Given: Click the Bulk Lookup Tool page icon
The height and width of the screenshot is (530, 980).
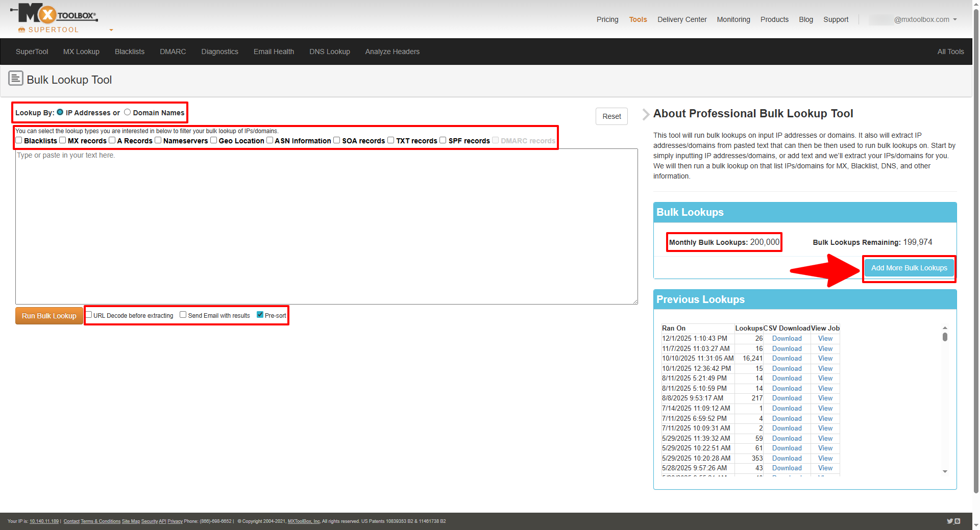Looking at the screenshot, I should (16, 79).
